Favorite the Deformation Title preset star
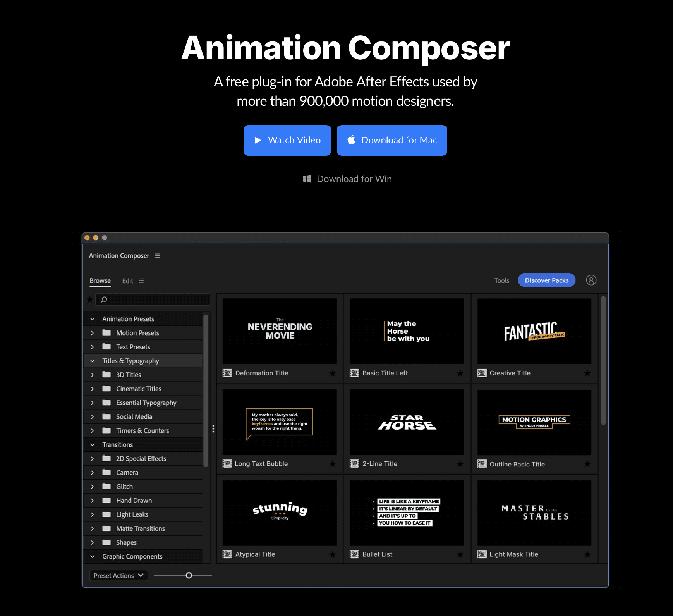The width and height of the screenshot is (673, 616). 333,373
